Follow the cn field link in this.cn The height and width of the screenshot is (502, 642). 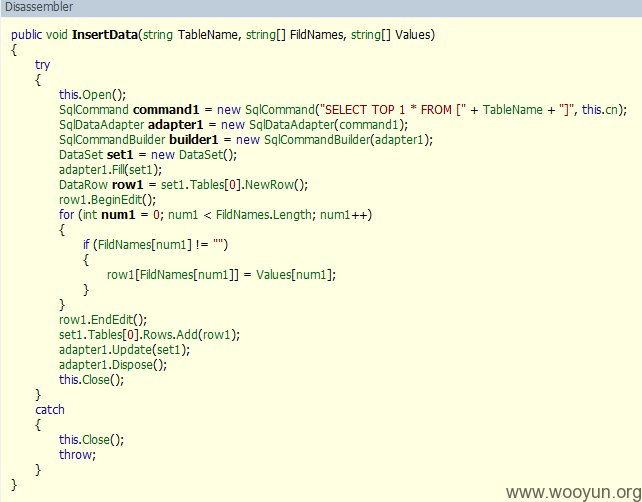coord(611,110)
